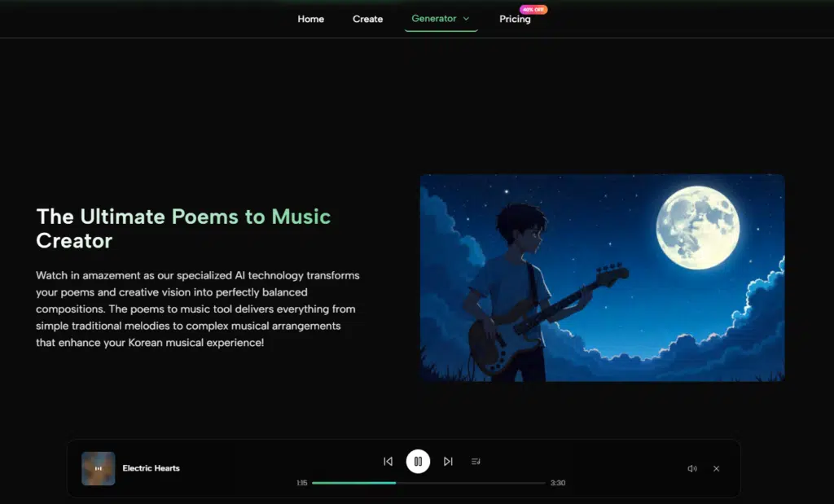Image resolution: width=834 pixels, height=504 pixels.
Task: Click the 40% OFF badge
Action: coord(533,10)
